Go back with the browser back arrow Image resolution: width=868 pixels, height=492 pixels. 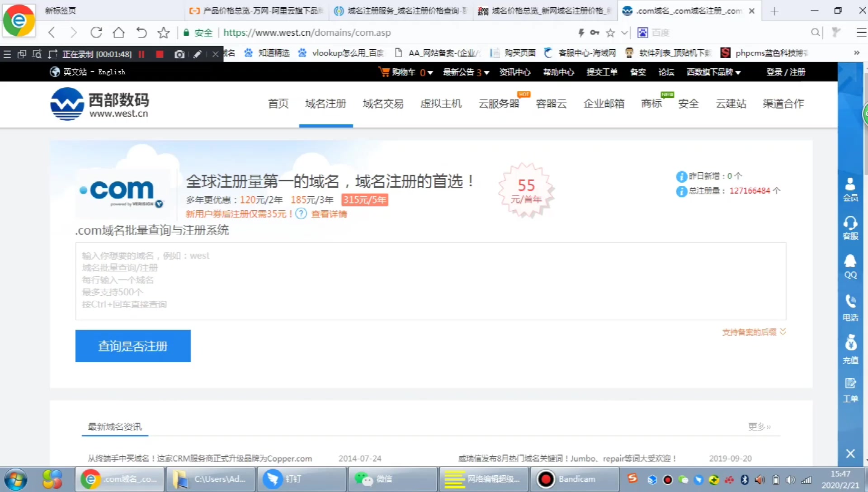[52, 33]
